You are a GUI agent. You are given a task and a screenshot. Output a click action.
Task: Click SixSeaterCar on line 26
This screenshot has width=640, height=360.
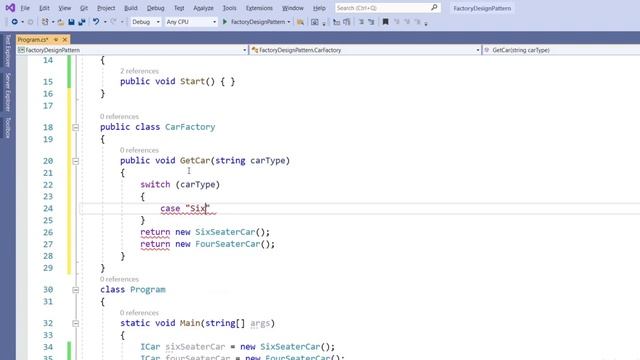(225, 232)
